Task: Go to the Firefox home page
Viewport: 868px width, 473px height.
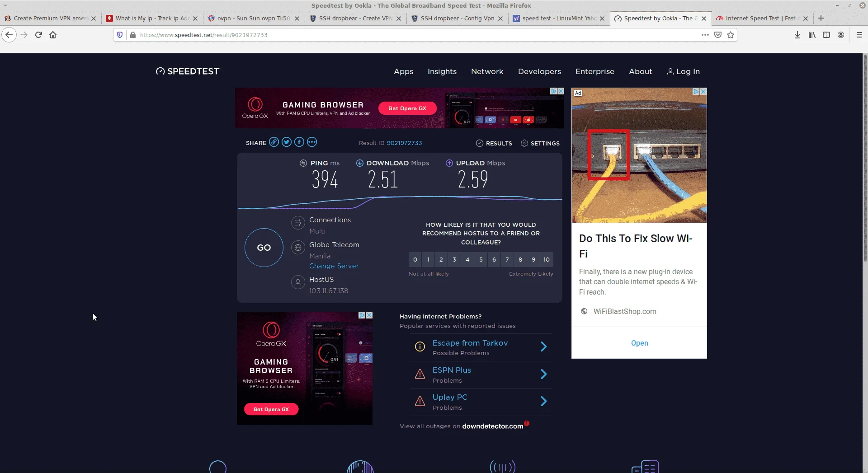Action: click(53, 35)
